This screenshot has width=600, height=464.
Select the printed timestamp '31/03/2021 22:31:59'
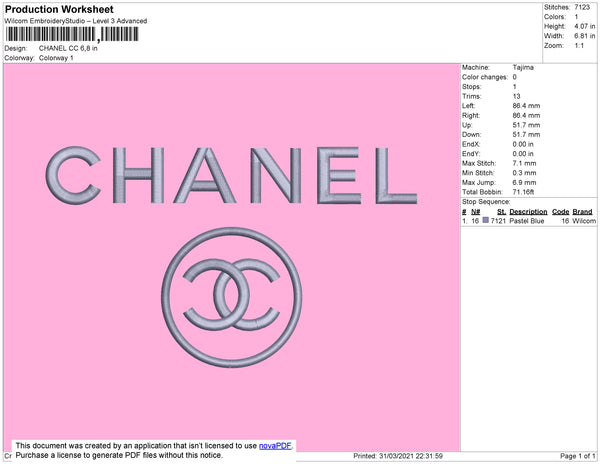[411, 456]
